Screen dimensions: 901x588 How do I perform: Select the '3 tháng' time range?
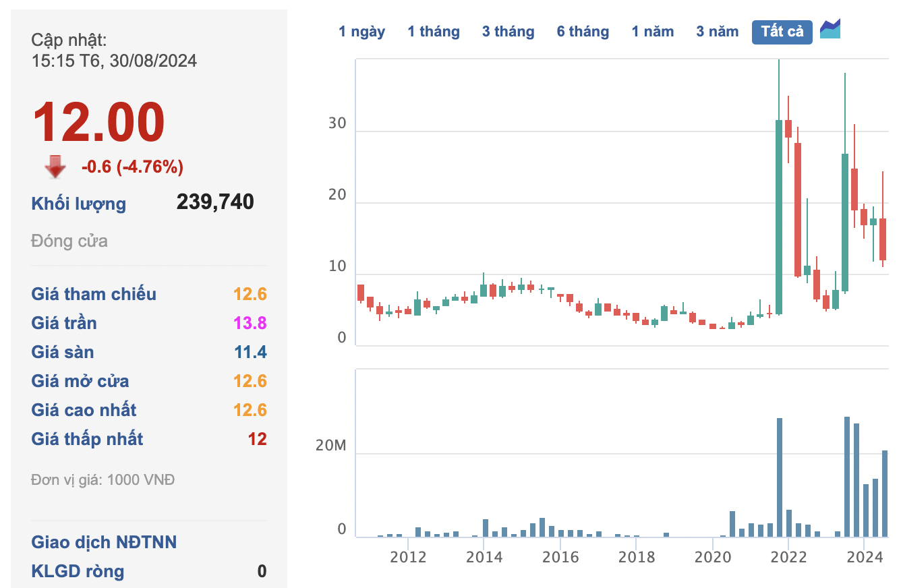click(508, 32)
